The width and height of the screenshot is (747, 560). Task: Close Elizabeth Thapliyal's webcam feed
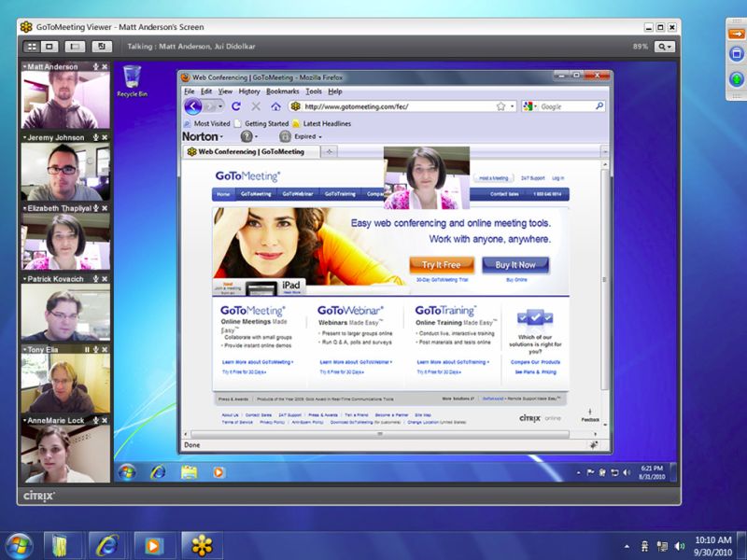[x=105, y=208]
